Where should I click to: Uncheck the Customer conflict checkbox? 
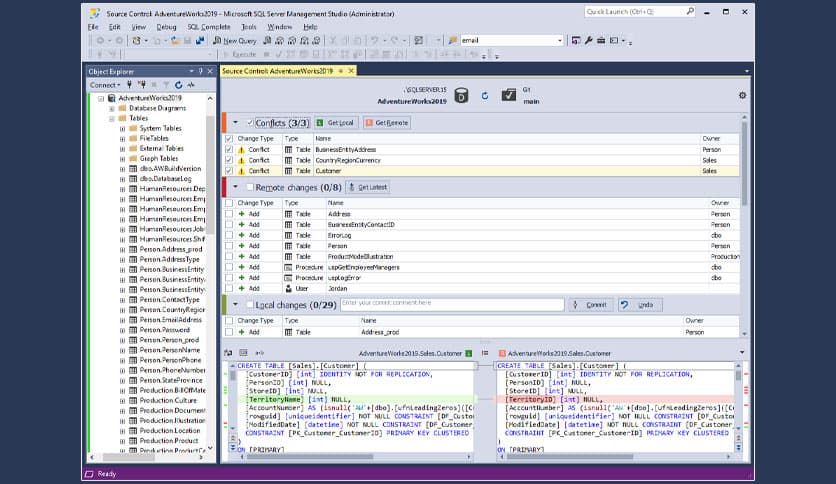tap(229, 171)
